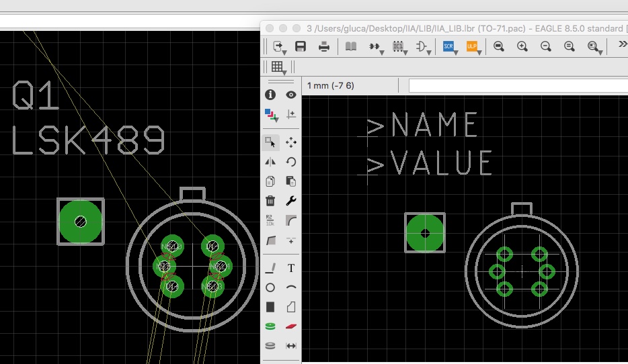Redraw the view with the equals magnifier
Viewport: 628px width, 364px height.
pos(569,46)
